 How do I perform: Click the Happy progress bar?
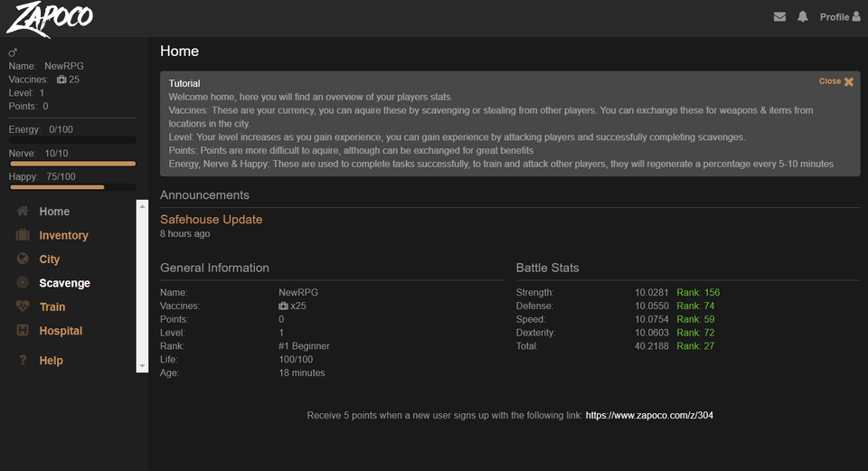click(72, 187)
